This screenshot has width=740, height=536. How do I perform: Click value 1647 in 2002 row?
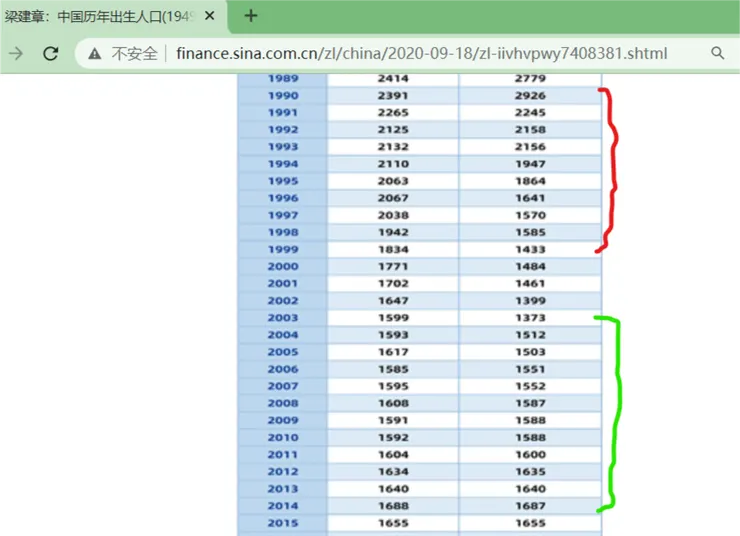click(x=393, y=301)
